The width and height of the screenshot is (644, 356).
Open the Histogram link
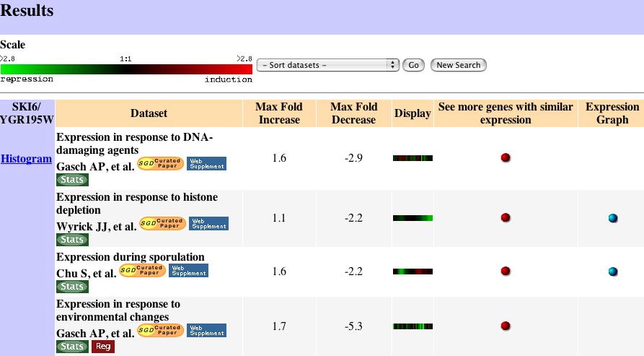27,159
